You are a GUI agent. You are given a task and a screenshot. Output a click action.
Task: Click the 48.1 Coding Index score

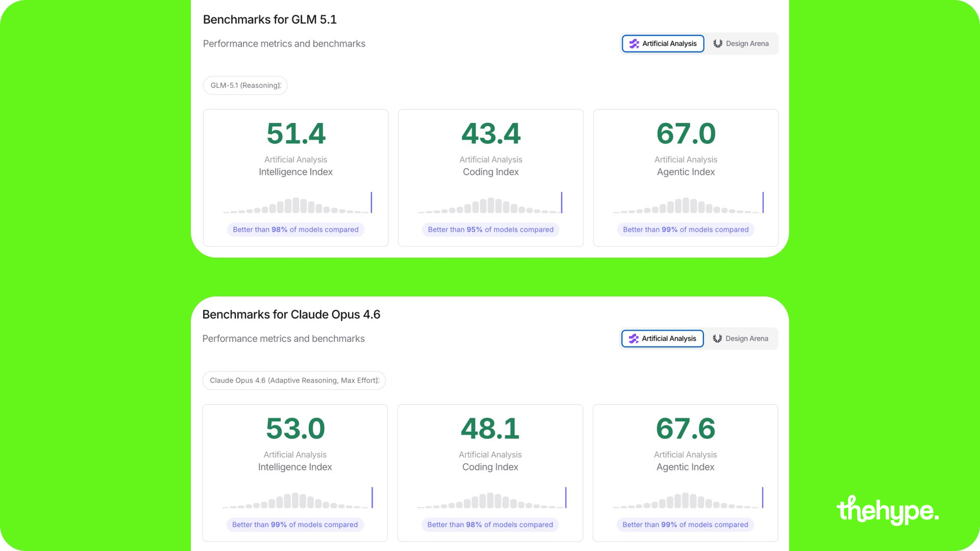tap(490, 429)
